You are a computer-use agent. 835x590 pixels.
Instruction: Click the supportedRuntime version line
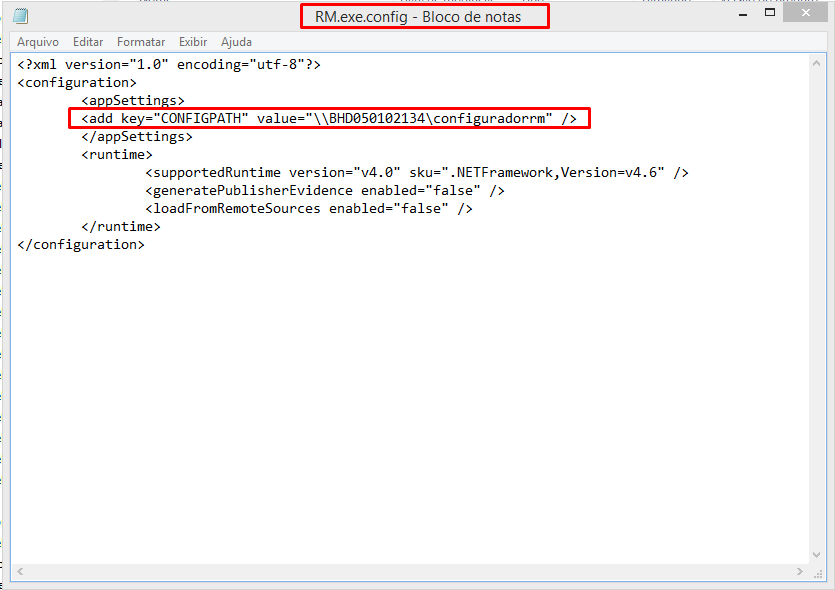pyautogui.click(x=417, y=173)
